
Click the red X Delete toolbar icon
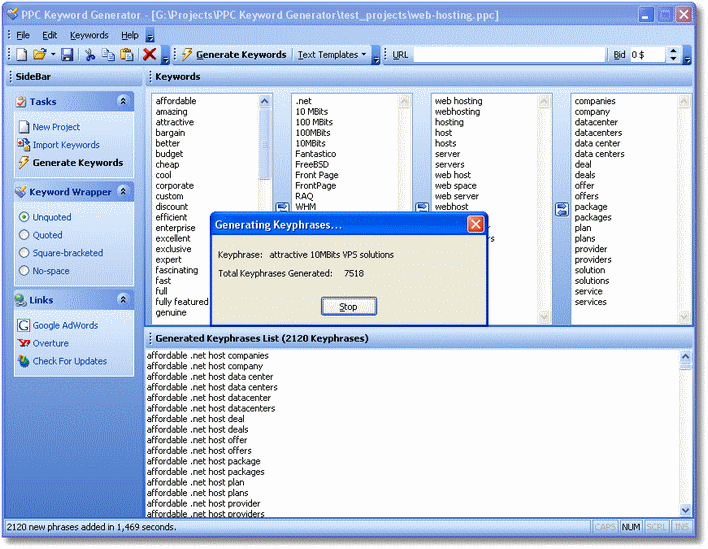[149, 55]
